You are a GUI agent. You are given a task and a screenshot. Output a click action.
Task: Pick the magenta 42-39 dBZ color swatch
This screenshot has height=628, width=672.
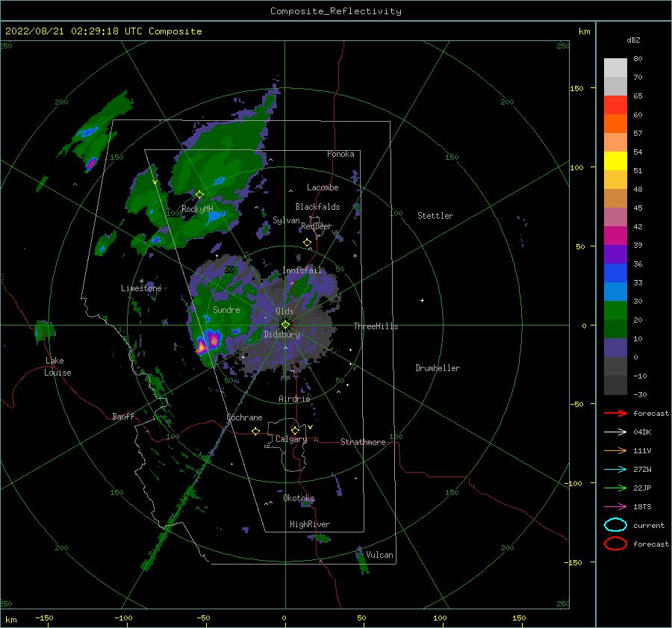pyautogui.click(x=615, y=236)
